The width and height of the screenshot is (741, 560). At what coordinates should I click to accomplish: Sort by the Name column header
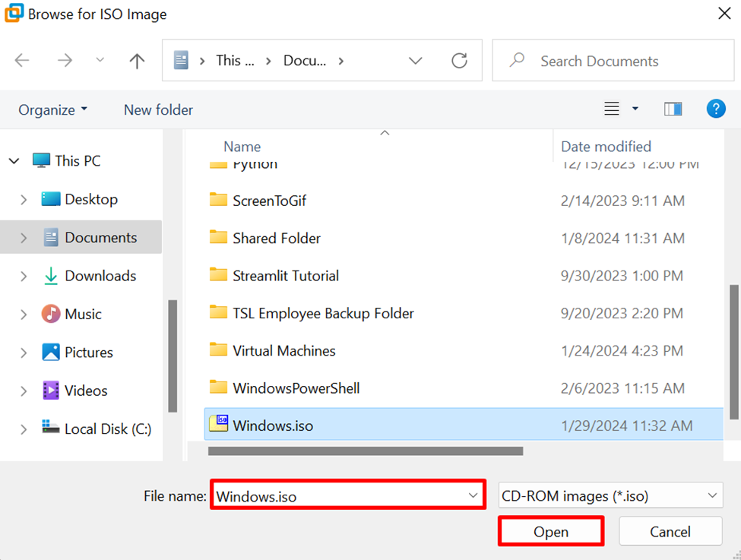(x=242, y=147)
